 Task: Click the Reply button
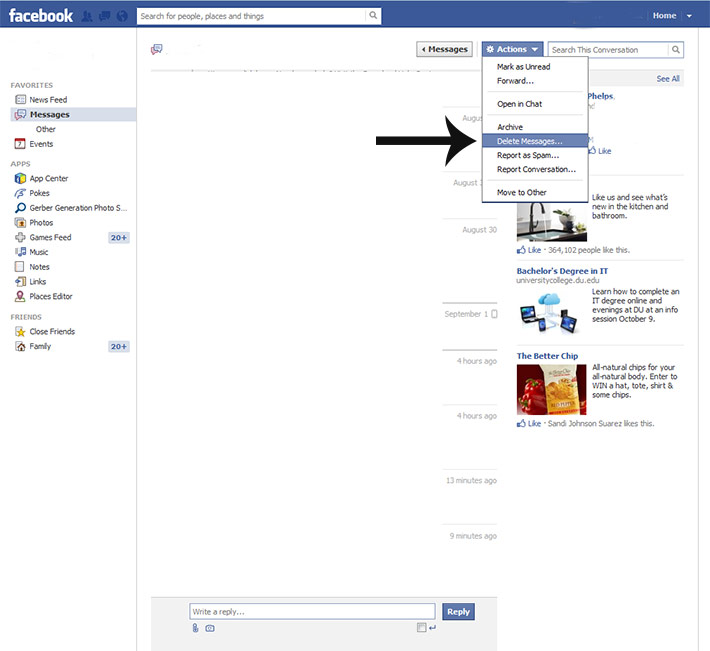[x=458, y=612]
